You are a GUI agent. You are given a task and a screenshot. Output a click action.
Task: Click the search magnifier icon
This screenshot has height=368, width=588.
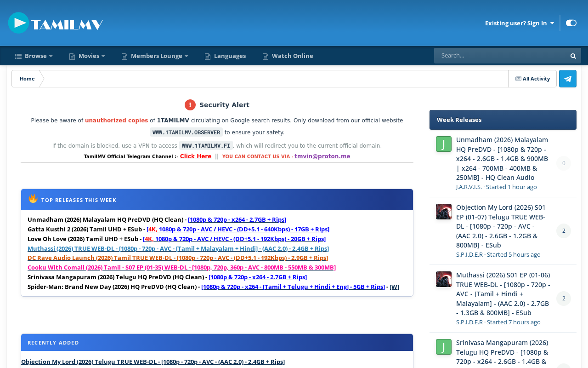click(x=573, y=56)
